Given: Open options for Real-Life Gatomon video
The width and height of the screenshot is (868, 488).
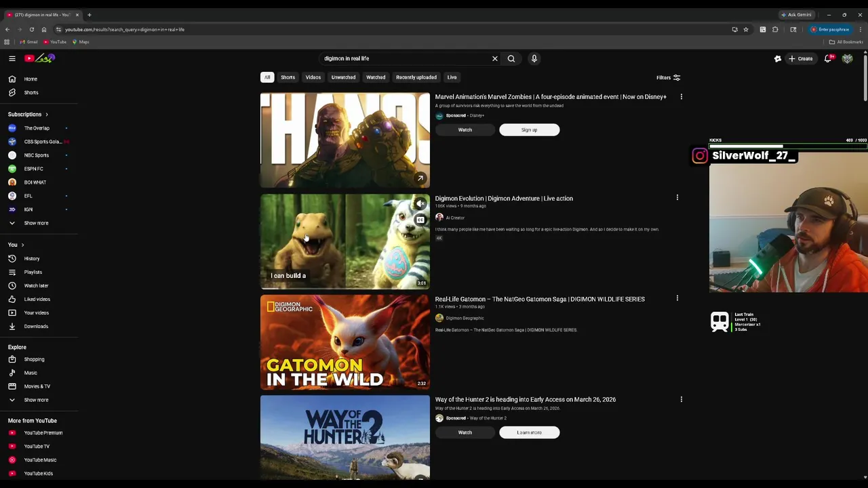Looking at the screenshot, I should pyautogui.click(x=677, y=298).
